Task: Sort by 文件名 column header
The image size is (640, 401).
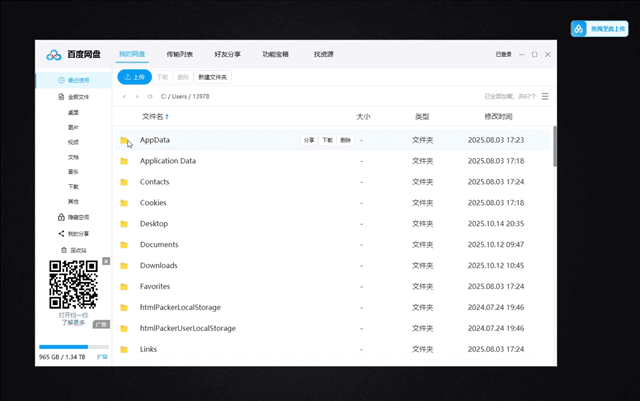Action: 153,117
